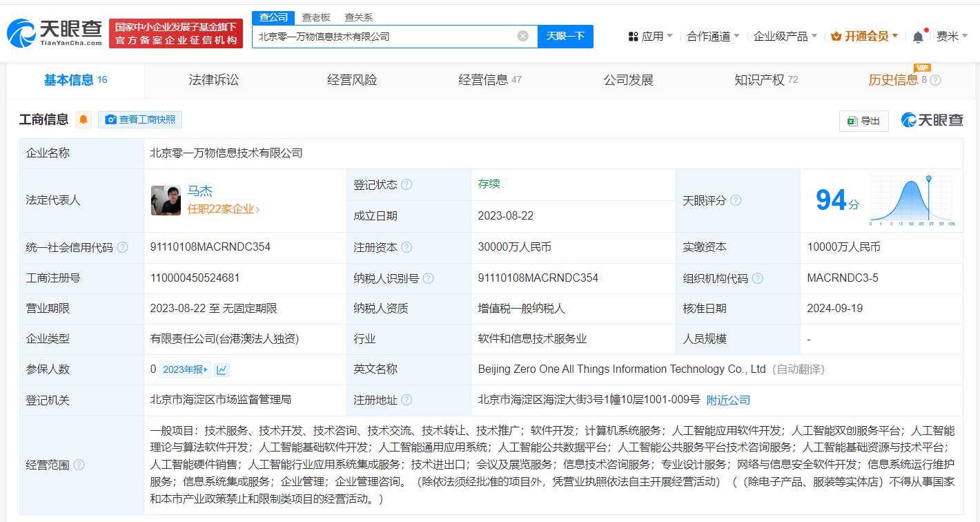Click address 北京市海淀区海淀大街3号1幢10层1001-009号

point(589,400)
